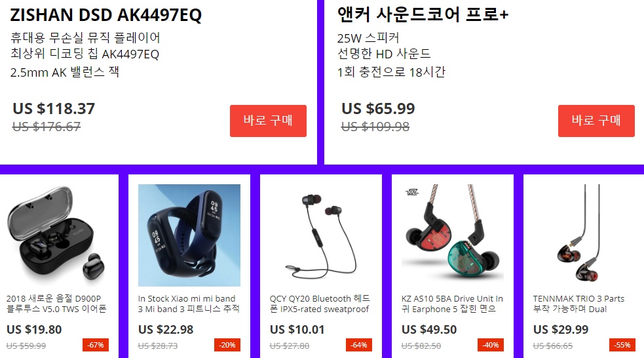Screen dimensions: 644x358
Task: Click the -64% discount badge
Action: (359, 345)
